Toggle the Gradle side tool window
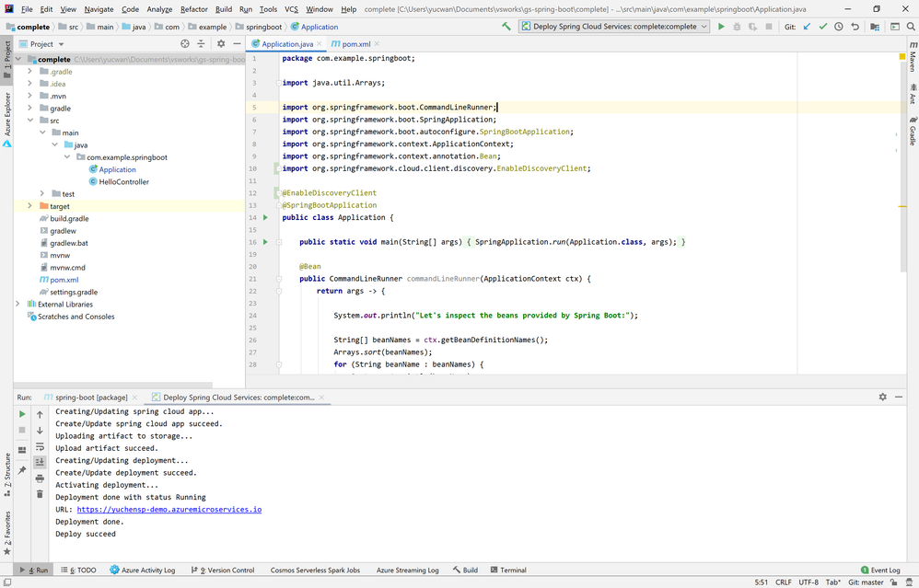 (913, 132)
